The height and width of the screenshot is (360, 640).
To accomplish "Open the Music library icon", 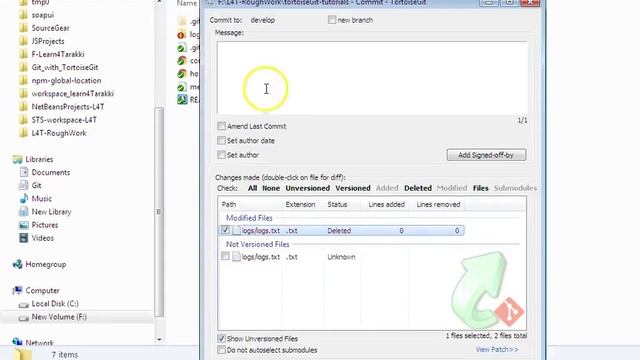I will [24, 198].
